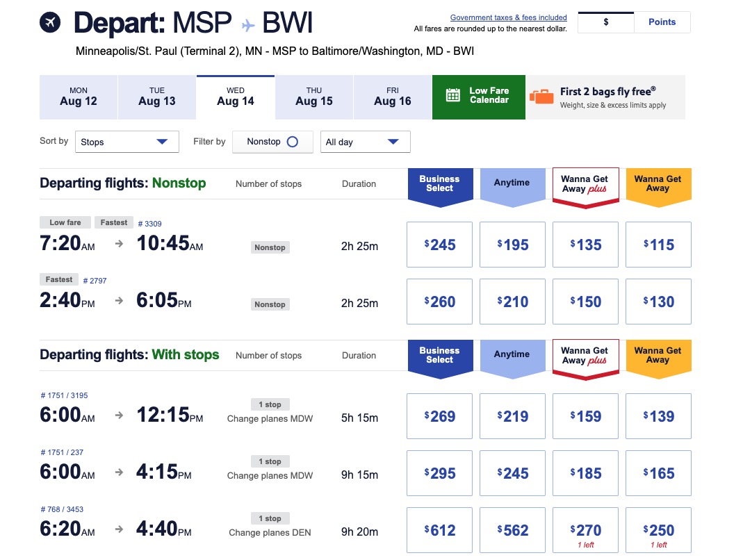743x560 pixels.
Task: Click the airplane icon beside Depart heading
Action: (49, 22)
